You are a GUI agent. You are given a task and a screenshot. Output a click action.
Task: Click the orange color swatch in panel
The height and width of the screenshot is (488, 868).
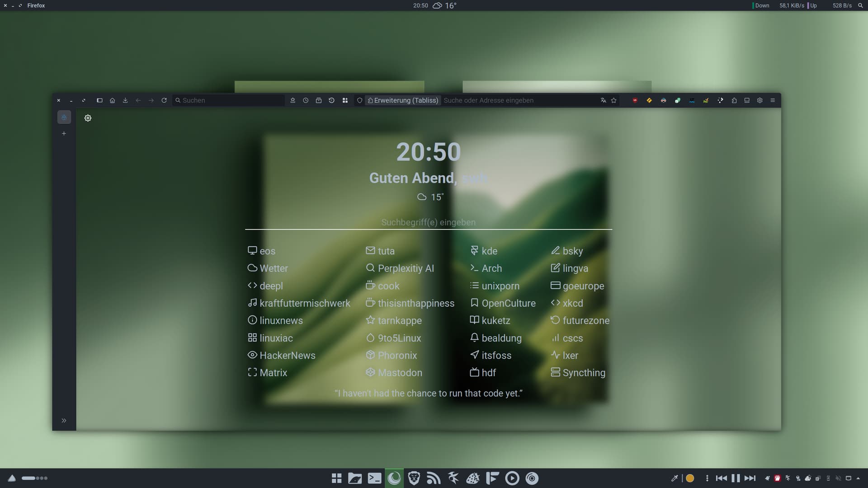(x=690, y=478)
